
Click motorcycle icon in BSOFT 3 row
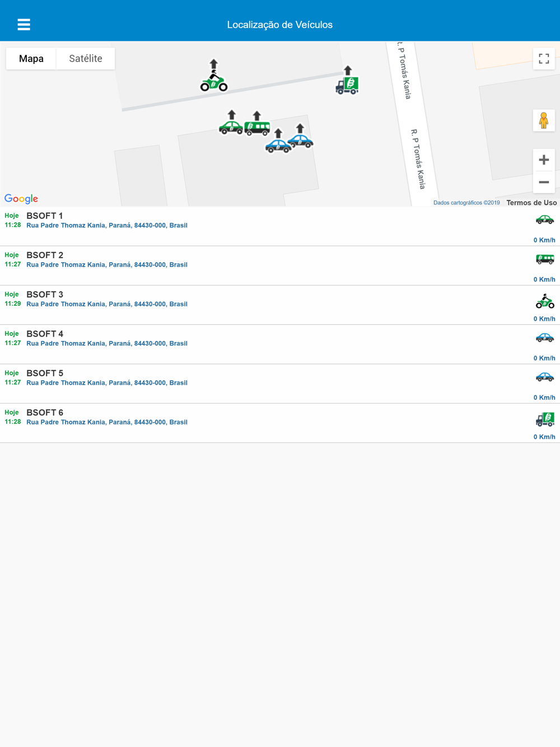(x=545, y=301)
